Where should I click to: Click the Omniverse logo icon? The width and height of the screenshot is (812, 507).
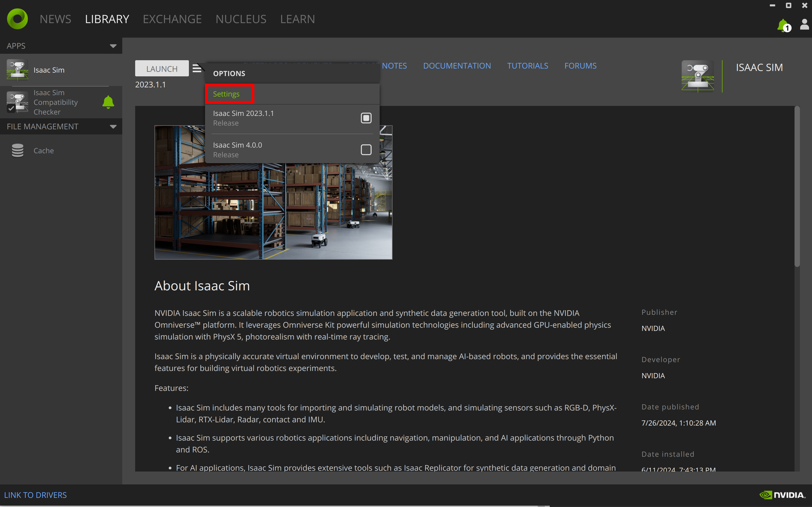click(17, 19)
